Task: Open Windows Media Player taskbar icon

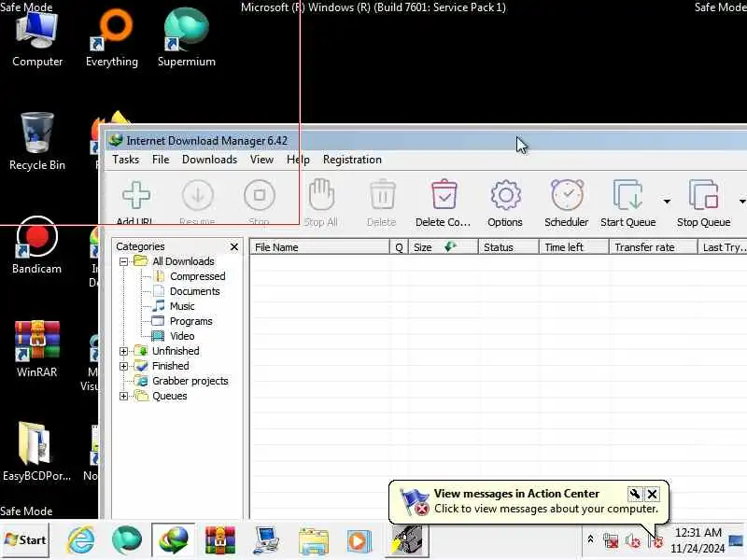Action: click(359, 541)
